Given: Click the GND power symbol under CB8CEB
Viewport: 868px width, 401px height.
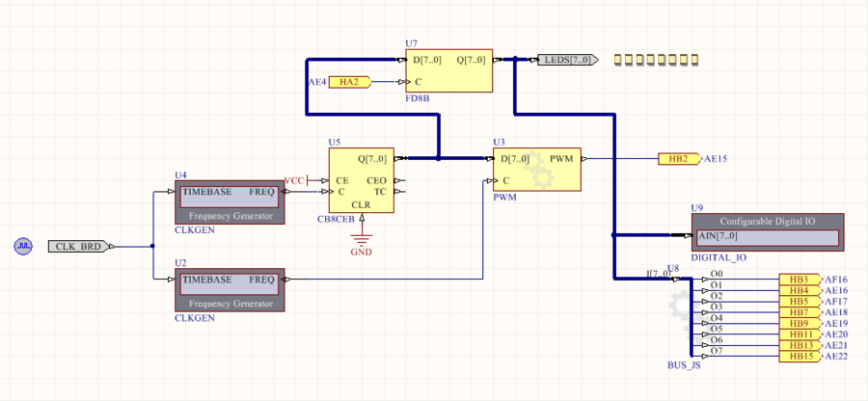Looking at the screenshot, I should click(361, 239).
